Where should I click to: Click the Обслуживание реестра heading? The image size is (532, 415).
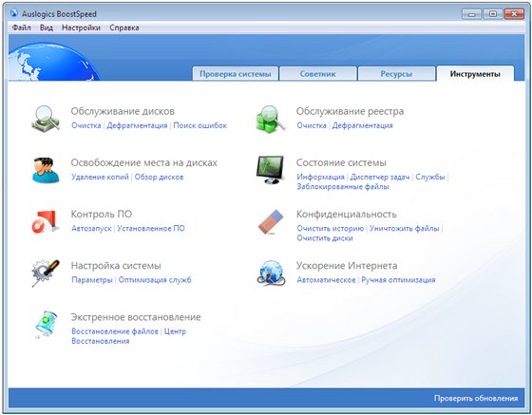tap(350, 111)
